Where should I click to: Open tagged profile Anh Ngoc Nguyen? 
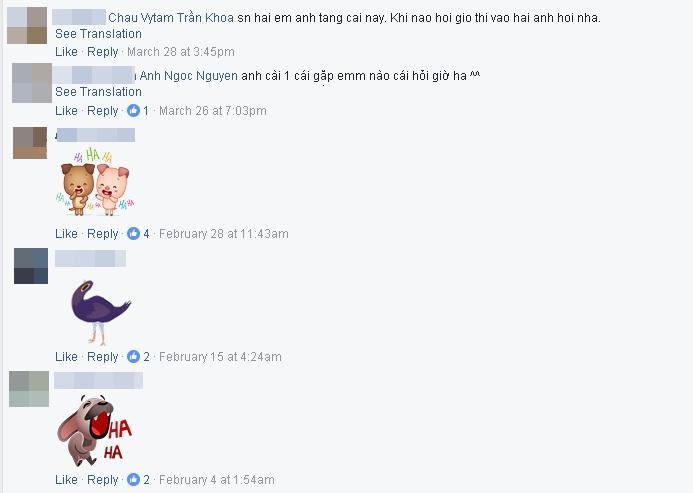[189, 76]
